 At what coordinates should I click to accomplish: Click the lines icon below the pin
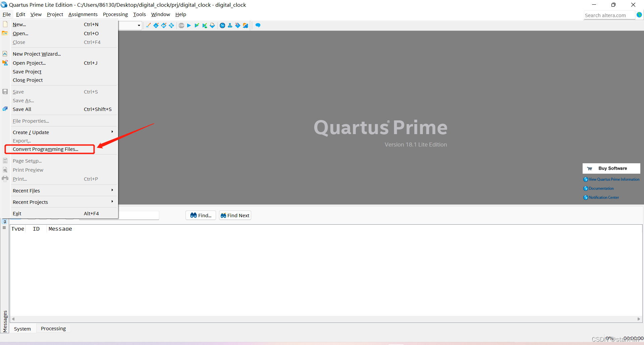pyautogui.click(x=4, y=228)
